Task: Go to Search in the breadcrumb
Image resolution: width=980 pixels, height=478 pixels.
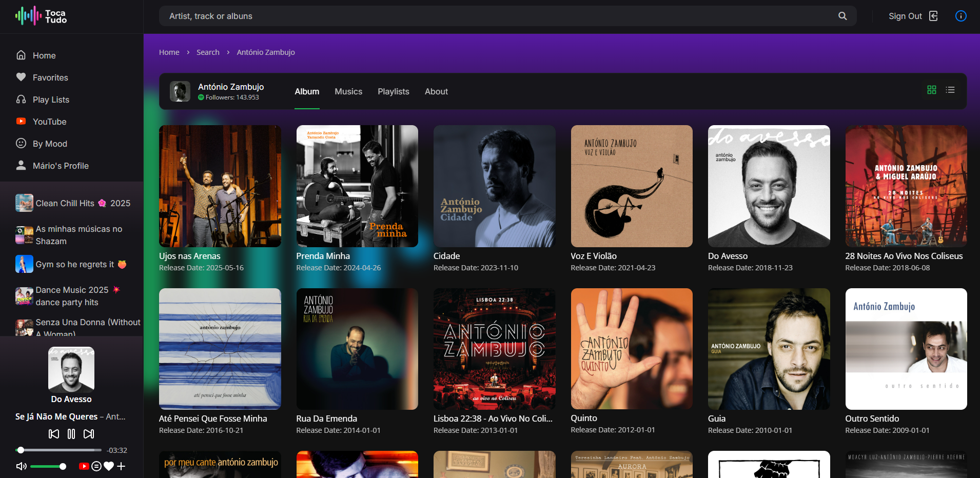Action: point(208,52)
